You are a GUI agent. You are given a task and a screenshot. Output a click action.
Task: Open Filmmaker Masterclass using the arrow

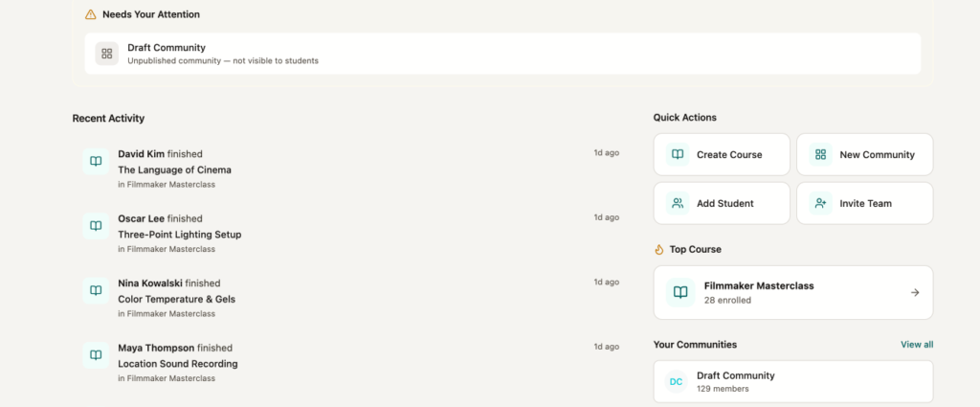[914, 293]
